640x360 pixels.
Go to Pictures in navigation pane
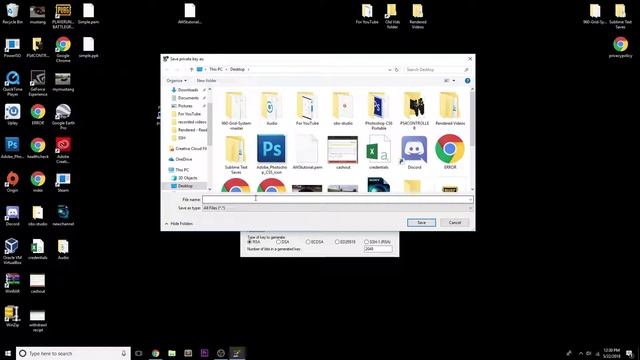click(185, 106)
